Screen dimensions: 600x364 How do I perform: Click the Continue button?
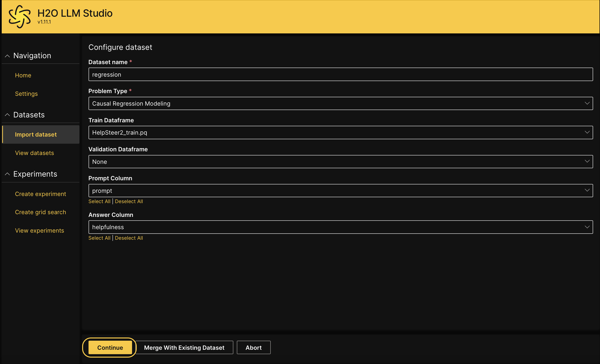pyautogui.click(x=110, y=347)
